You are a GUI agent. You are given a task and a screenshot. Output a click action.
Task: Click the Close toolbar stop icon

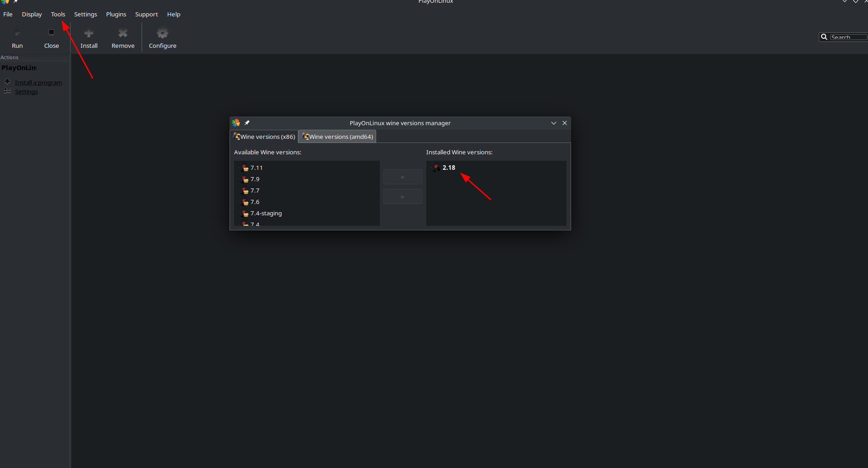[51, 32]
